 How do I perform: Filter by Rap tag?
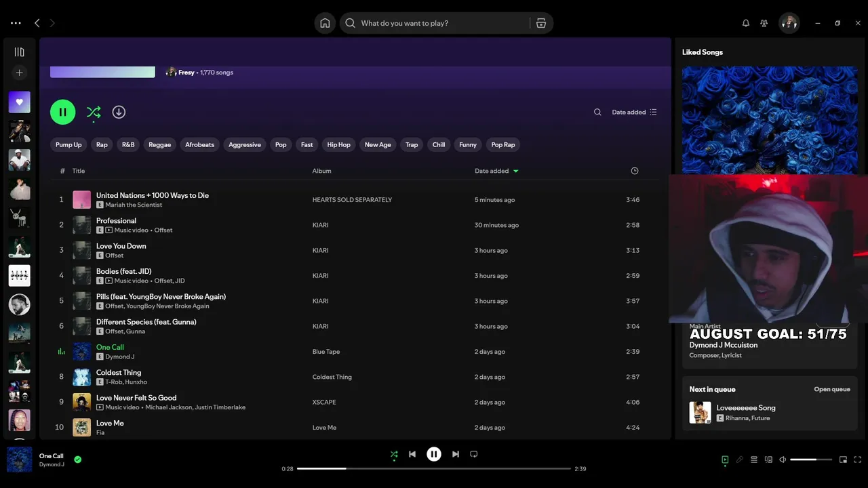(x=102, y=144)
